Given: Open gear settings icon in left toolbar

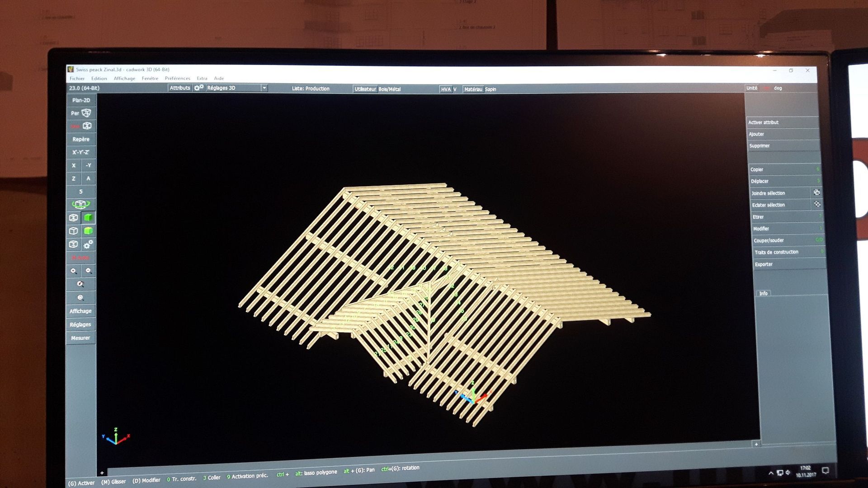Looking at the screenshot, I should point(88,244).
